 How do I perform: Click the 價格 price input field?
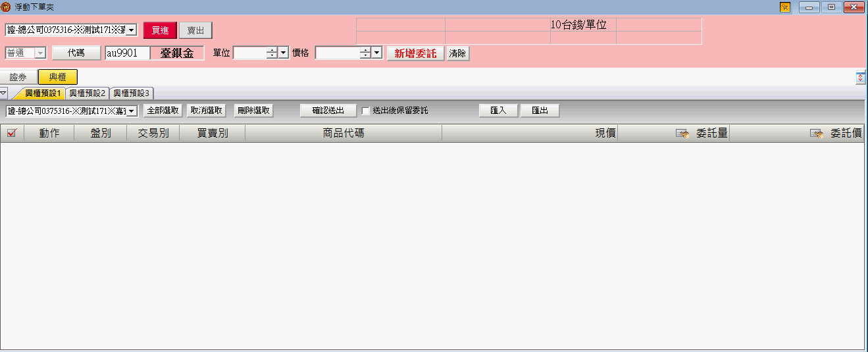(338, 53)
